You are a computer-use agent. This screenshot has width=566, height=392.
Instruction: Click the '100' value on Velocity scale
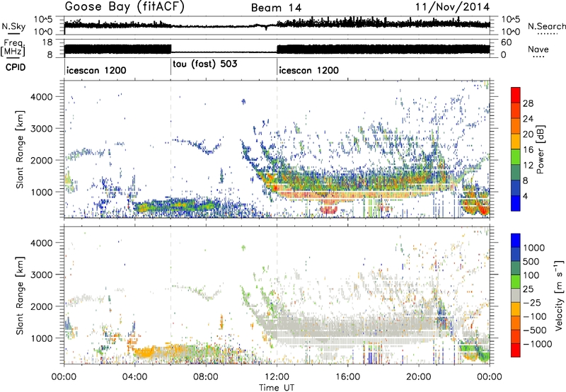pos(531,275)
